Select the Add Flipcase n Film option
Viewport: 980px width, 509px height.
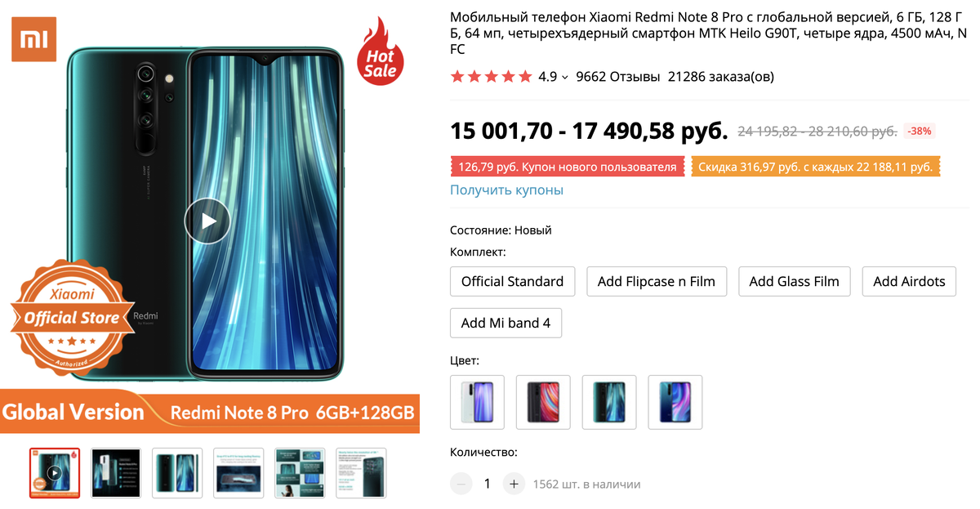click(657, 281)
